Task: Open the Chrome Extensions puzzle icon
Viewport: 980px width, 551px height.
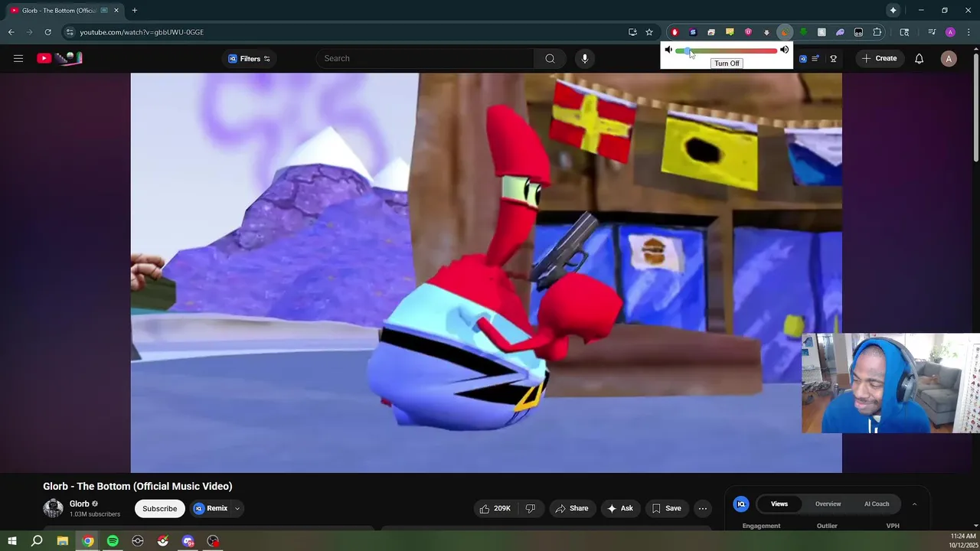Action: click(x=877, y=32)
